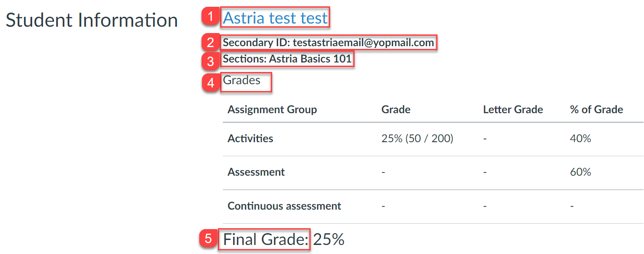The image size is (644, 254).
Task: Click the red callout badge number 4
Action: [x=210, y=83]
